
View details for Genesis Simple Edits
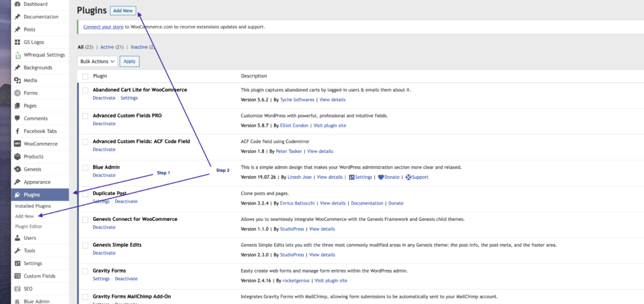point(323,255)
